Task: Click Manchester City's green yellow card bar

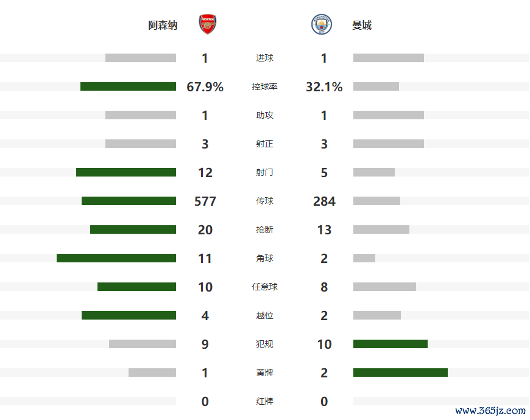Action: 400,373
